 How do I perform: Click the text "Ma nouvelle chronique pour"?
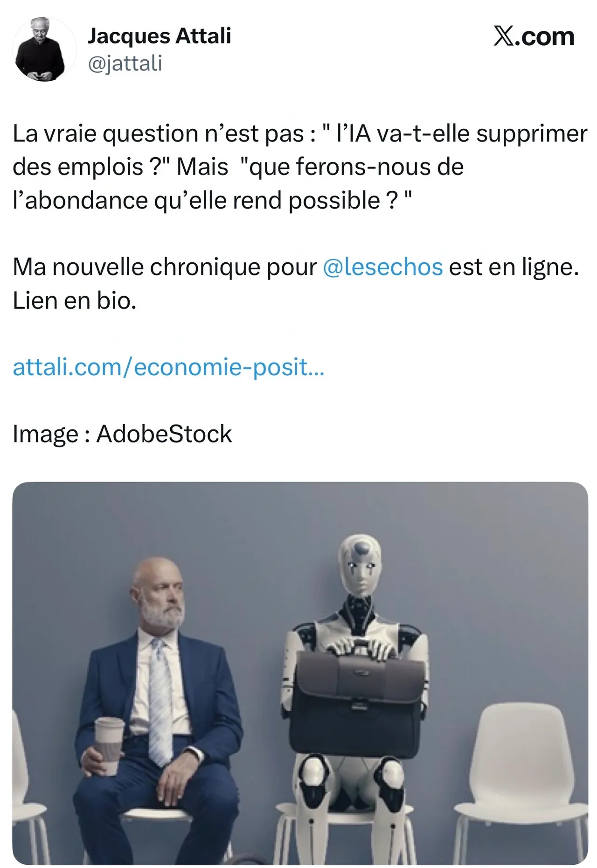coord(165,267)
